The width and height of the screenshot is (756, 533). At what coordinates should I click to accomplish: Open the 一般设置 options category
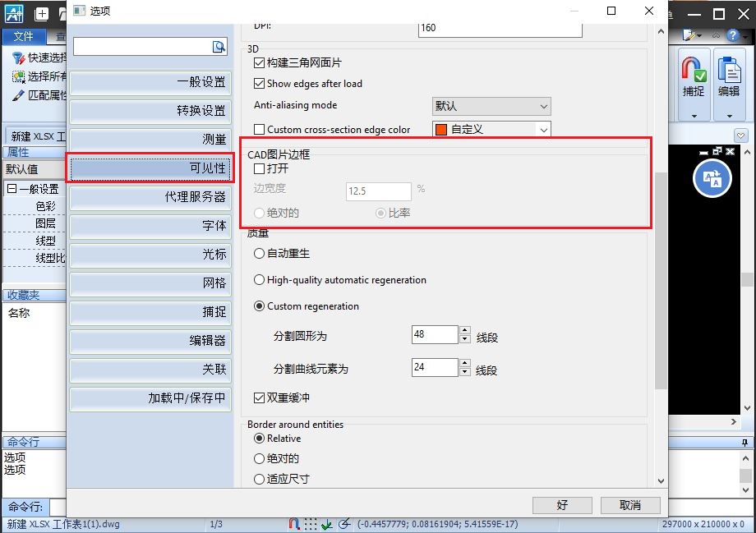[150, 82]
